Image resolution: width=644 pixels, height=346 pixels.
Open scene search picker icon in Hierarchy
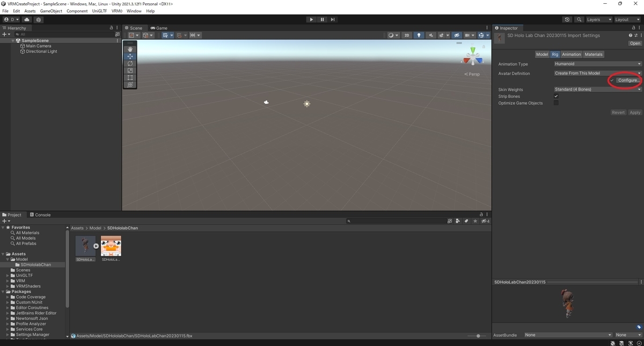click(x=118, y=34)
